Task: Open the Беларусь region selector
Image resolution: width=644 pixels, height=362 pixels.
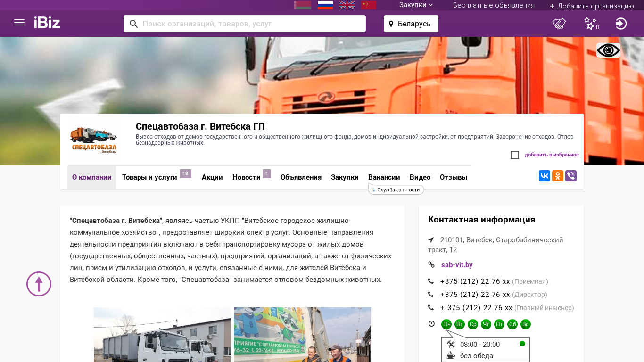Action: coord(411,24)
